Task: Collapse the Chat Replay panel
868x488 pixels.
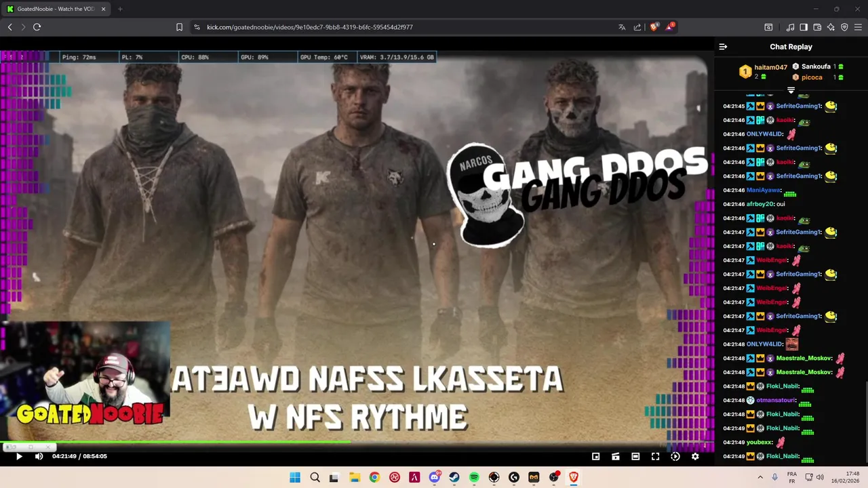Action: (723, 47)
